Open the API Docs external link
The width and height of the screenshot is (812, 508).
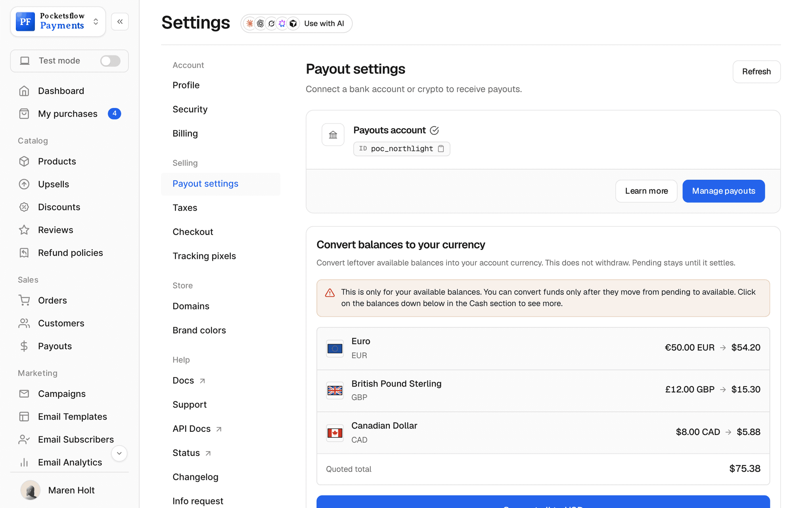197,429
